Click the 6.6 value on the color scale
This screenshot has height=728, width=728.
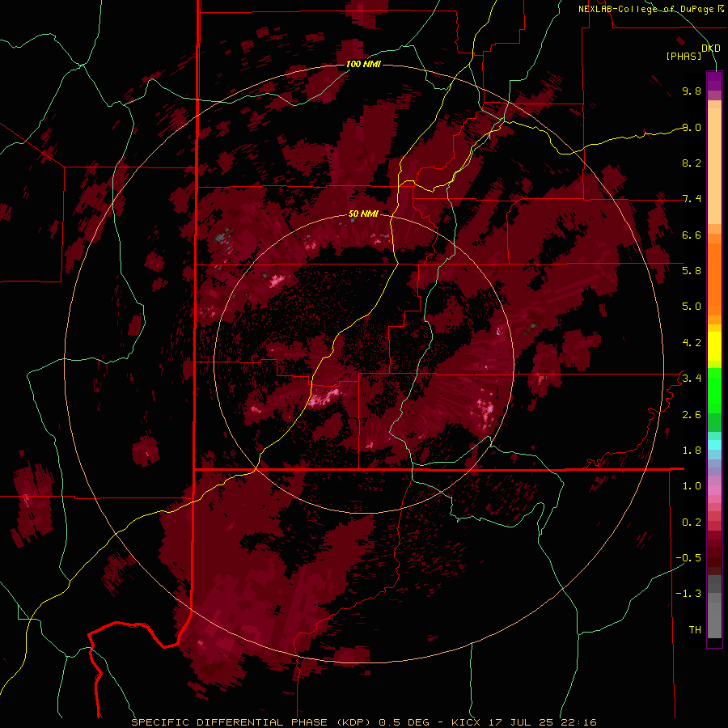[x=692, y=235]
